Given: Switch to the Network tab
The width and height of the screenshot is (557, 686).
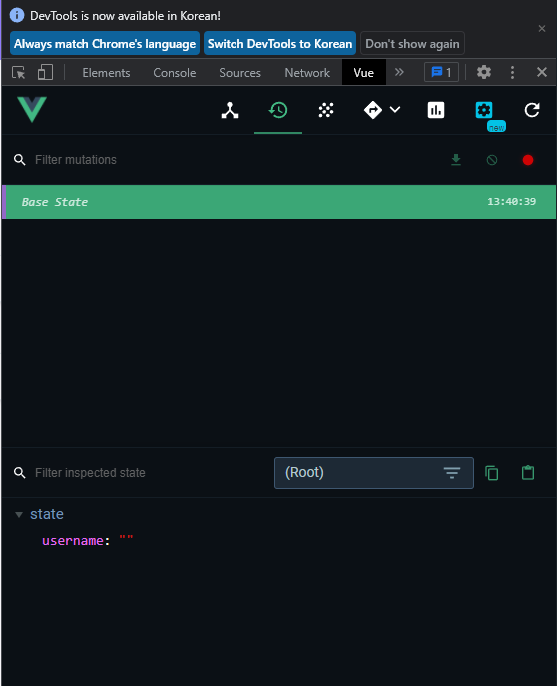Looking at the screenshot, I should 307,73.
